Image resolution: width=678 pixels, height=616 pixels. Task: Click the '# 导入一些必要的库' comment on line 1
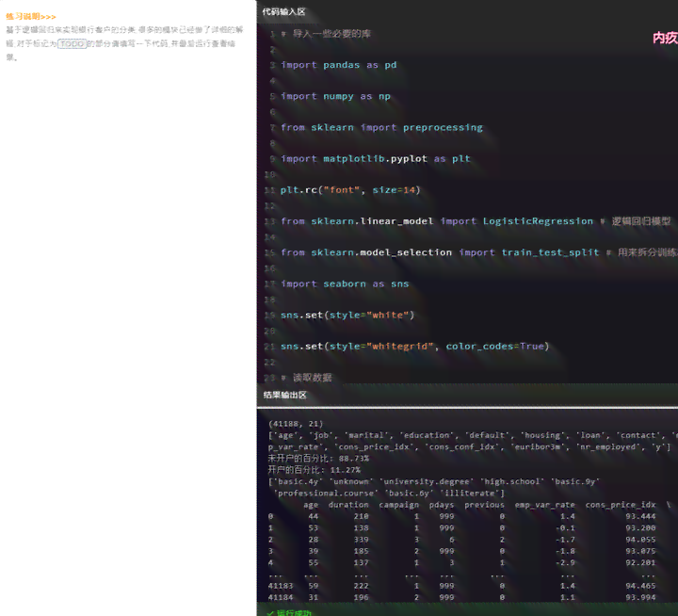(x=326, y=34)
